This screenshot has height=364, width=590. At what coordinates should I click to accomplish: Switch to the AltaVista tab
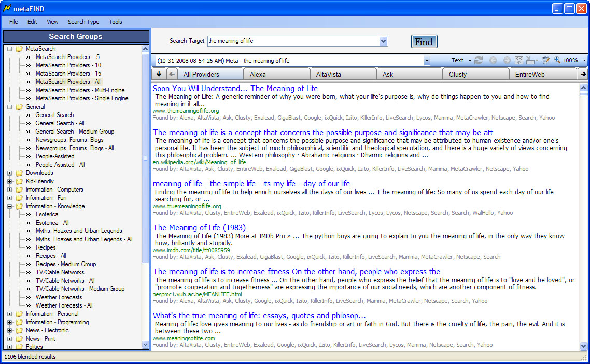342,74
